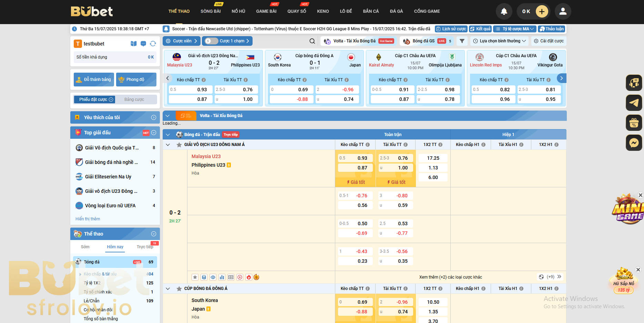The height and width of the screenshot is (323, 644).
Task: Select Malaysia U23 handicap odds 0.93 in table
Action: [355, 158]
